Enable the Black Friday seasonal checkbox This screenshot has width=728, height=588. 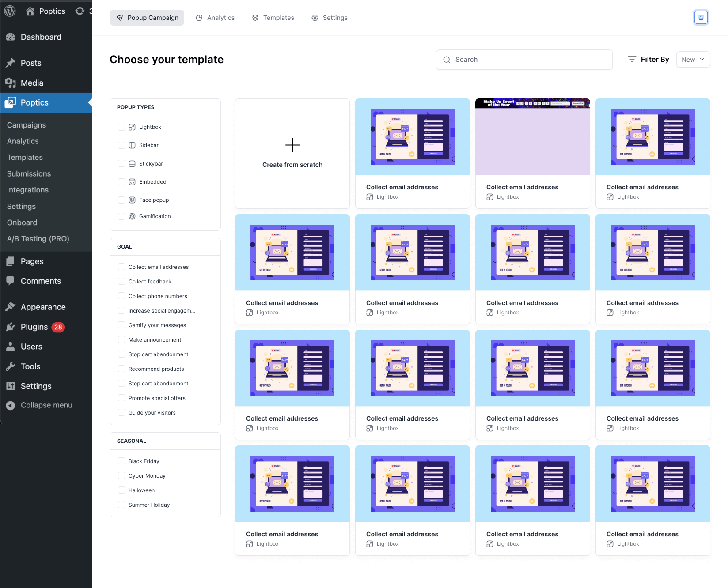pyautogui.click(x=121, y=461)
